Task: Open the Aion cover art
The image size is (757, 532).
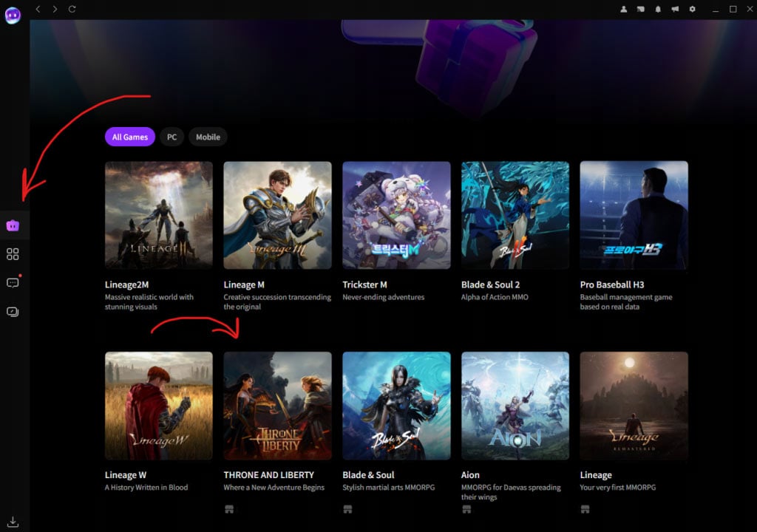Action: 515,406
